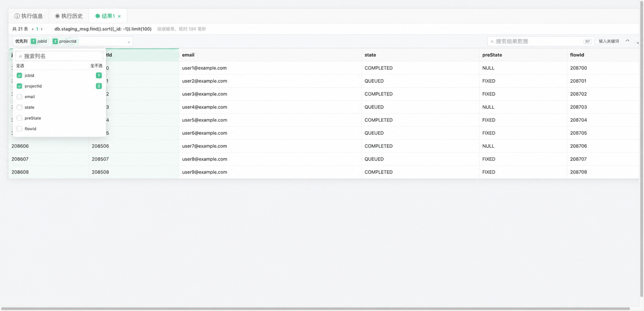This screenshot has height=311, width=644.
Task: Go to the previous results page arrow
Action: click(33, 29)
